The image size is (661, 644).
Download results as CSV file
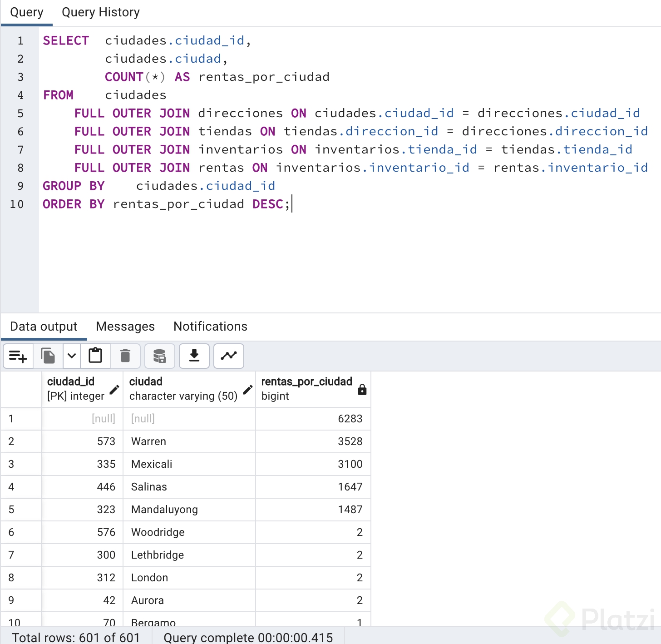[x=194, y=356]
